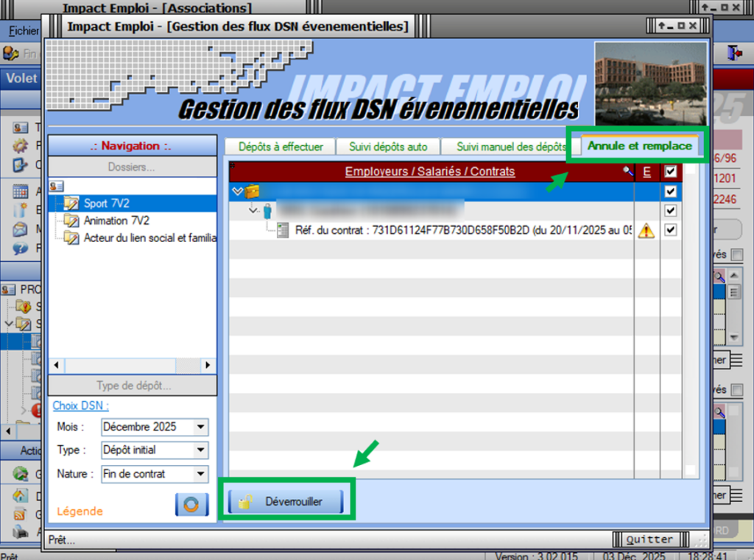Toggle the select-all checkbox in the header
The height and width of the screenshot is (560, 754).
[x=670, y=171]
